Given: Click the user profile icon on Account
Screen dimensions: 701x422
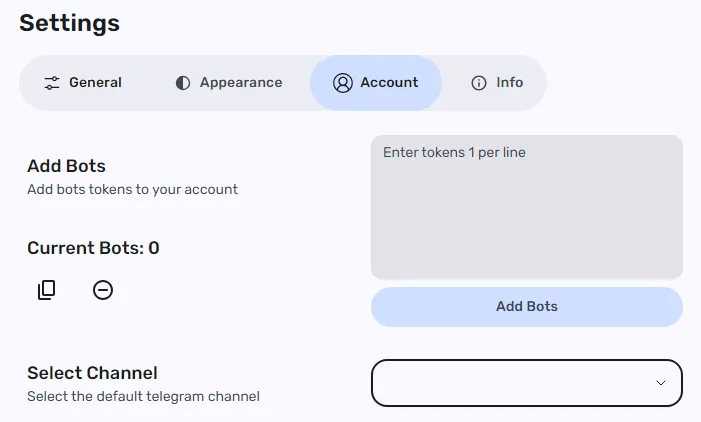Looking at the screenshot, I should click(343, 83).
